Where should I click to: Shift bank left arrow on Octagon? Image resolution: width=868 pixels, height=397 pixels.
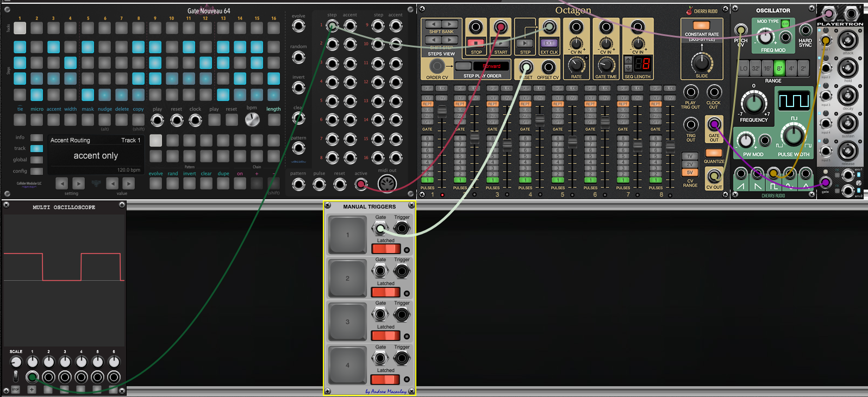(x=433, y=24)
